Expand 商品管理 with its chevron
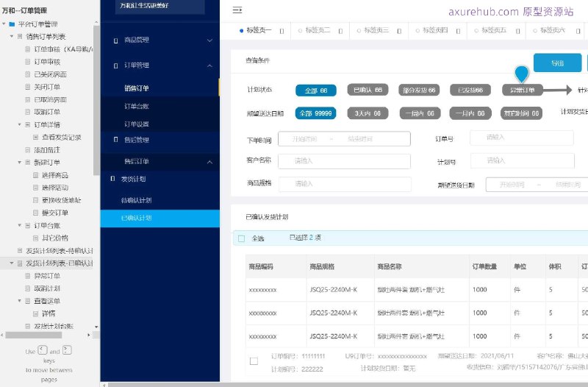The image size is (588, 387). click(209, 40)
